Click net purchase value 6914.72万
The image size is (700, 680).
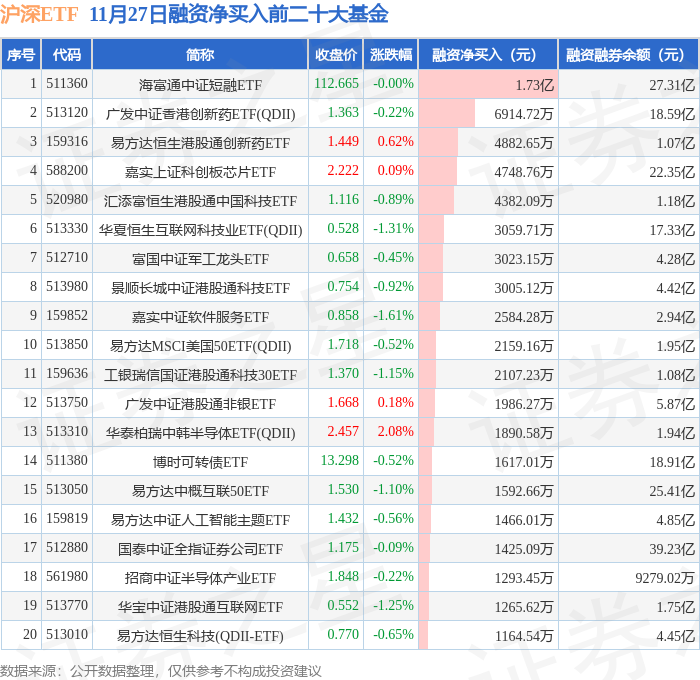[x=524, y=113]
